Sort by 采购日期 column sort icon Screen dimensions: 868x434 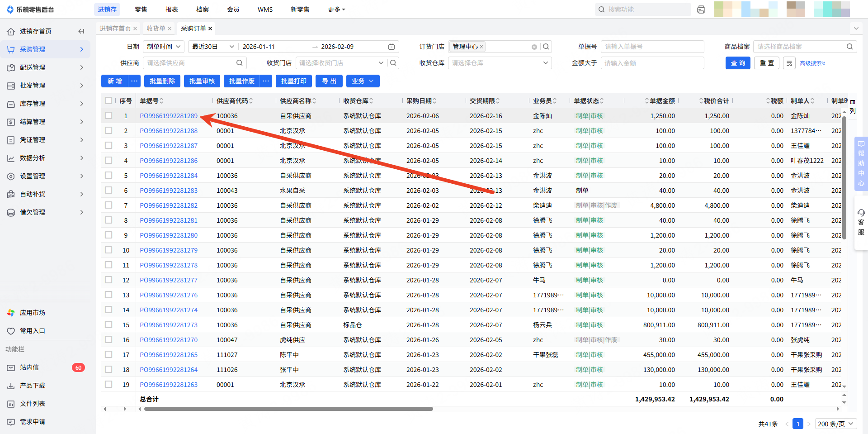point(434,101)
